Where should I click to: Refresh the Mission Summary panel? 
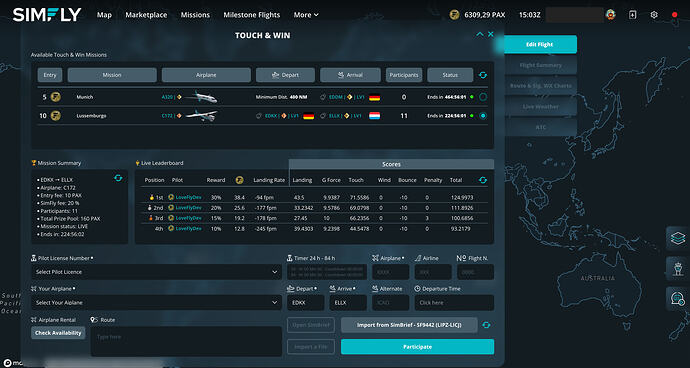(x=118, y=178)
